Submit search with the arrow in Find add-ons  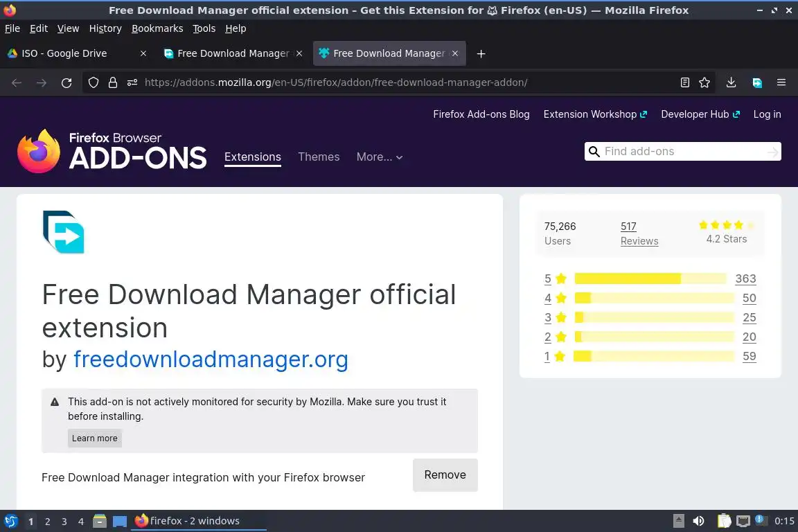(x=772, y=152)
